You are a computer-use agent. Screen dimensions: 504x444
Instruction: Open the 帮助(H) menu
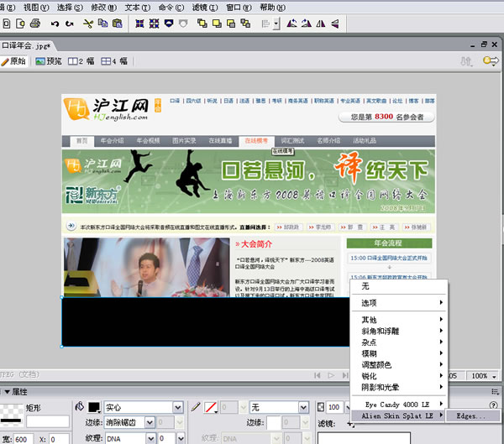pos(272,7)
